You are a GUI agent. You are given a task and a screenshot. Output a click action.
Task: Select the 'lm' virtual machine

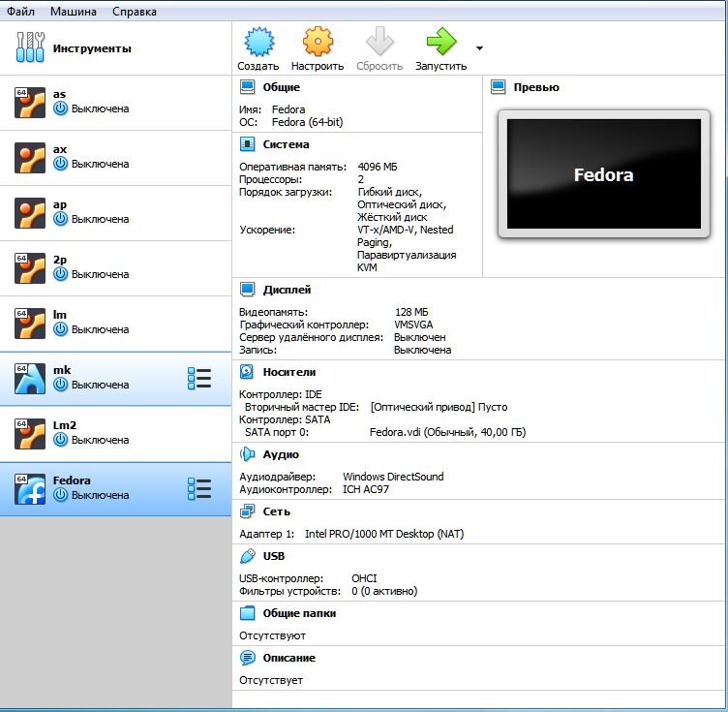[115, 324]
